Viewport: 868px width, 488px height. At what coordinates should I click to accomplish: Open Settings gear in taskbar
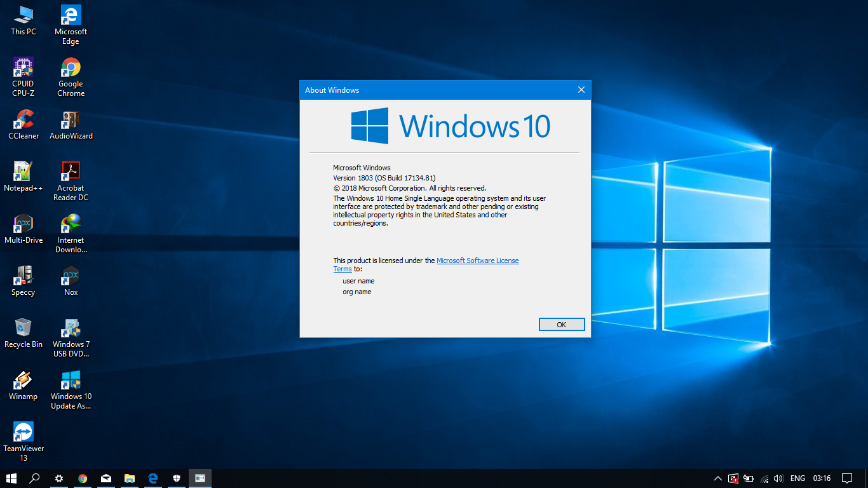click(x=59, y=478)
